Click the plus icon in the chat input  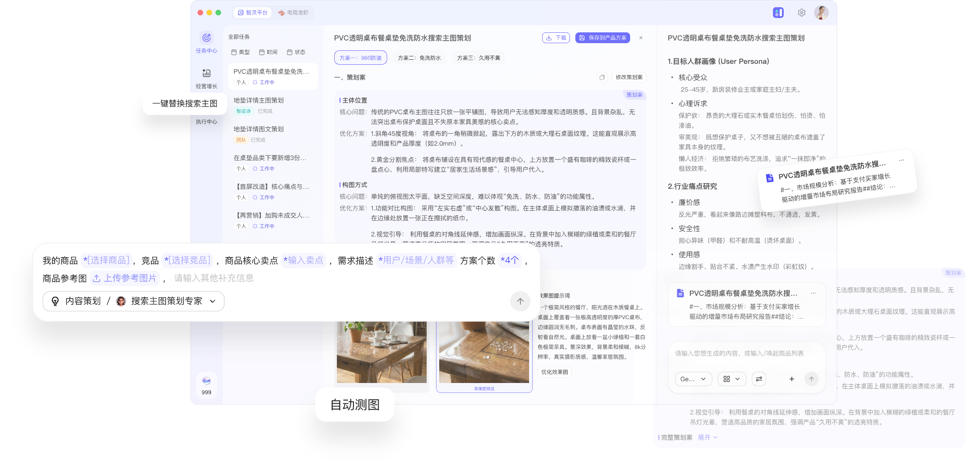coord(792,379)
